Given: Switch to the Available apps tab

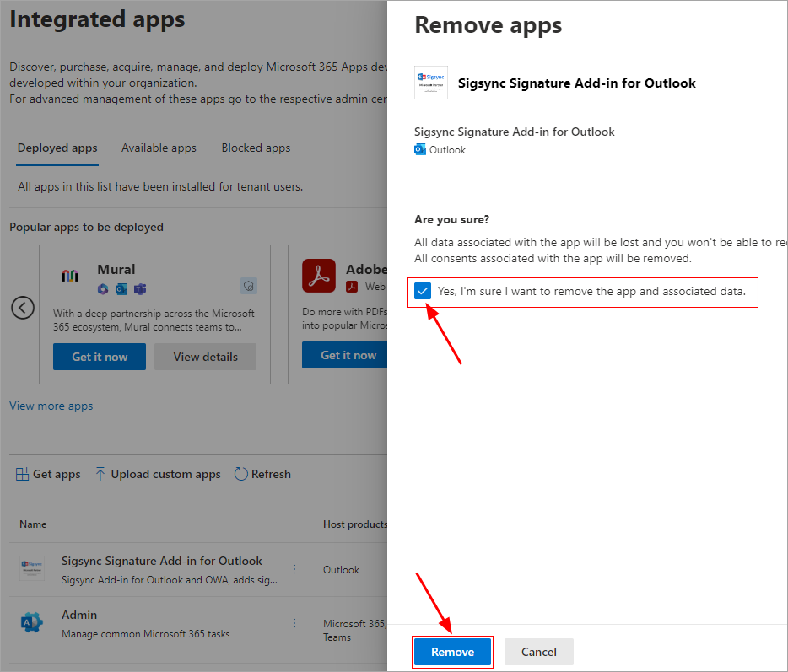Looking at the screenshot, I should click(x=159, y=148).
